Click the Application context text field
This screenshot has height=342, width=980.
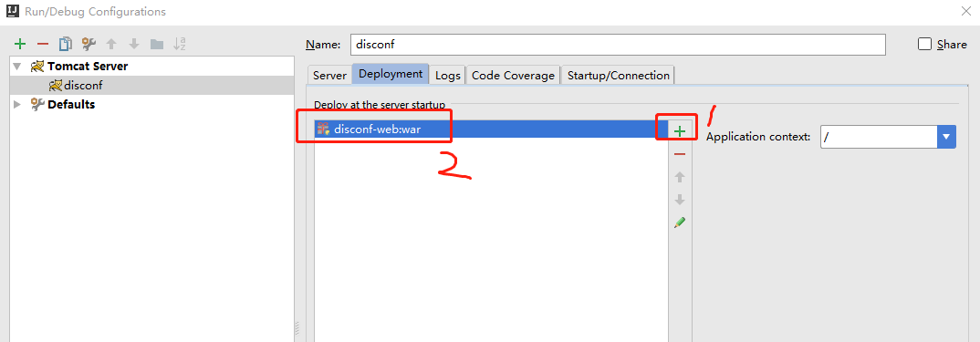(879, 136)
